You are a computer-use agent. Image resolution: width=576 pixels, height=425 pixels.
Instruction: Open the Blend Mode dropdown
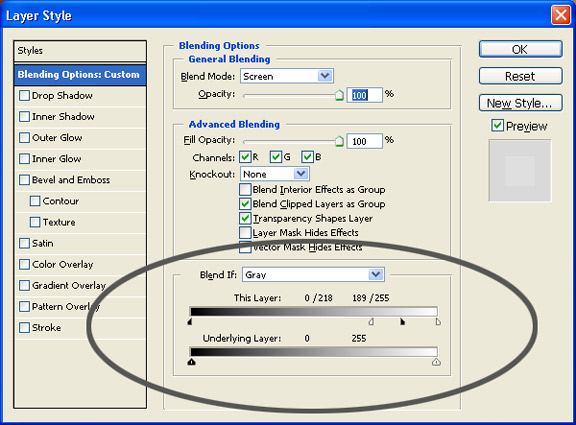[287, 76]
